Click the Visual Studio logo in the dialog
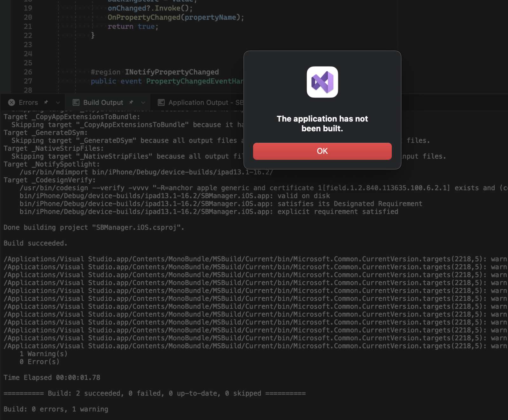Viewport: 508px width, 420px height. (x=322, y=82)
